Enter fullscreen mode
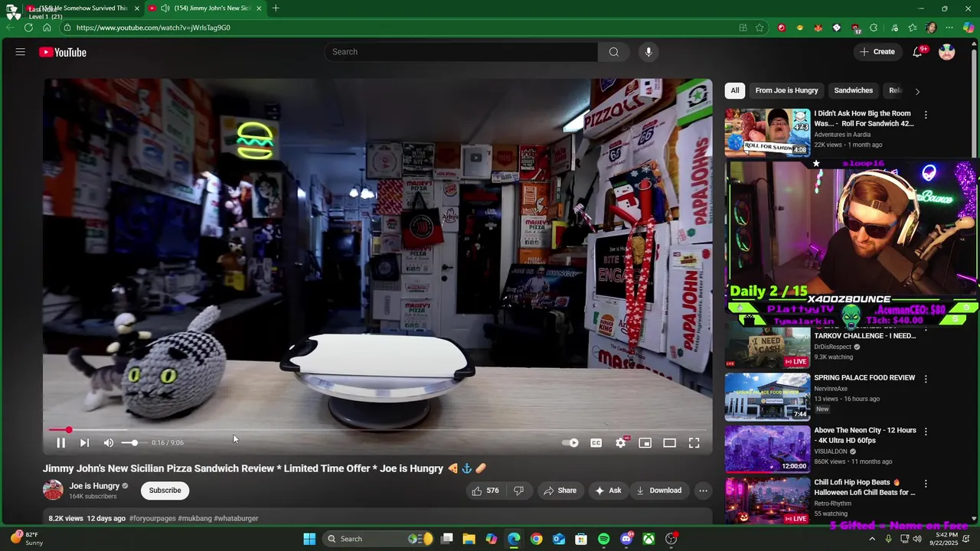The height and width of the screenshot is (551, 980). click(x=694, y=442)
